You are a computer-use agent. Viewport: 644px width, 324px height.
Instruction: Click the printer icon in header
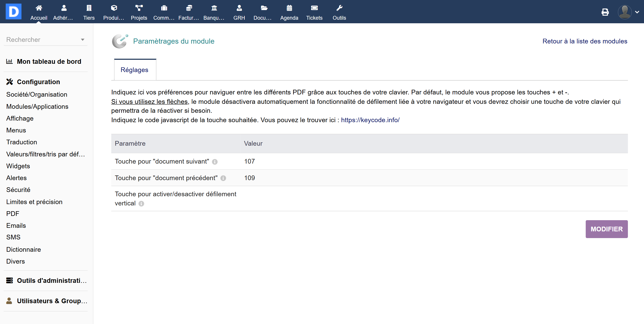605,12
